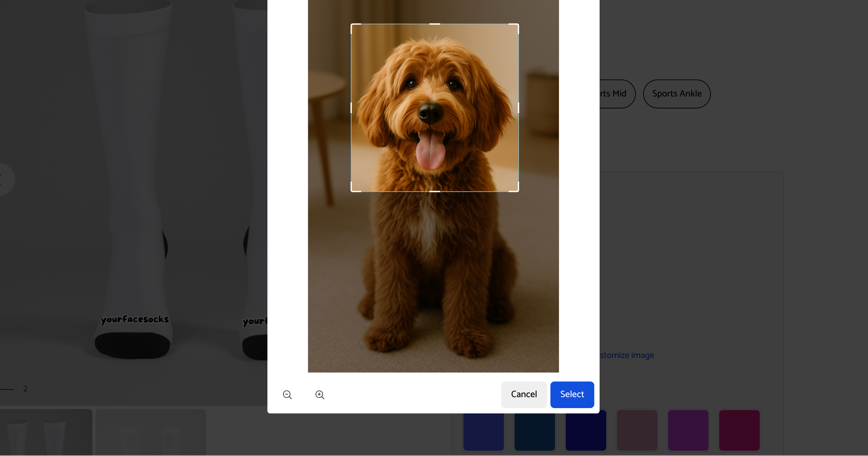Choose the Sports Ankle sock style
This screenshot has height=456, width=868.
click(677, 94)
